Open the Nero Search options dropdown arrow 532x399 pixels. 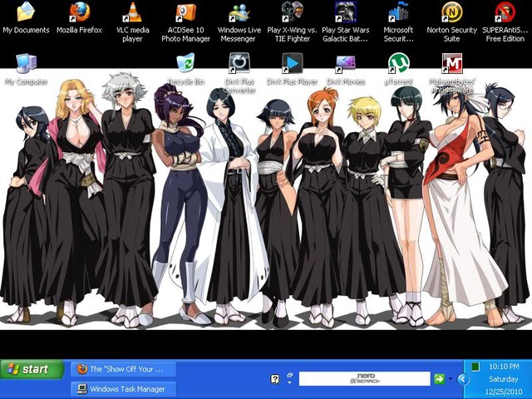pyautogui.click(x=451, y=379)
